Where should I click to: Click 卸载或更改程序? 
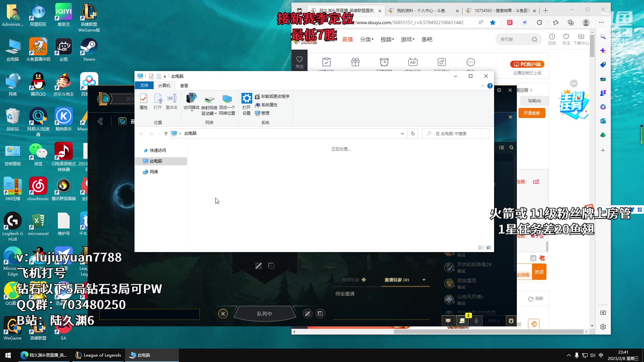pos(272,97)
